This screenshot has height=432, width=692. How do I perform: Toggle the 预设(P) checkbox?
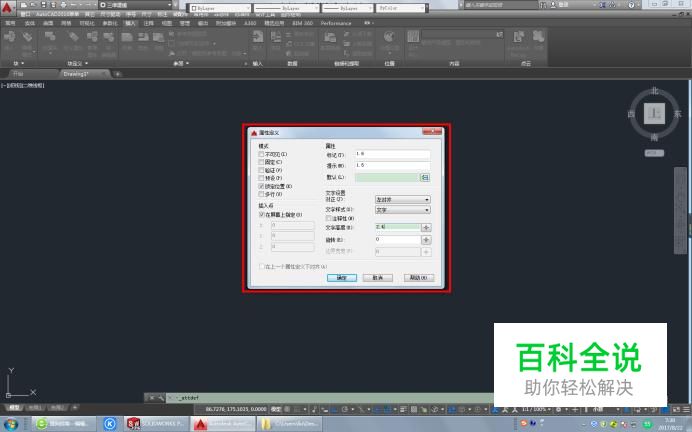click(x=261, y=178)
